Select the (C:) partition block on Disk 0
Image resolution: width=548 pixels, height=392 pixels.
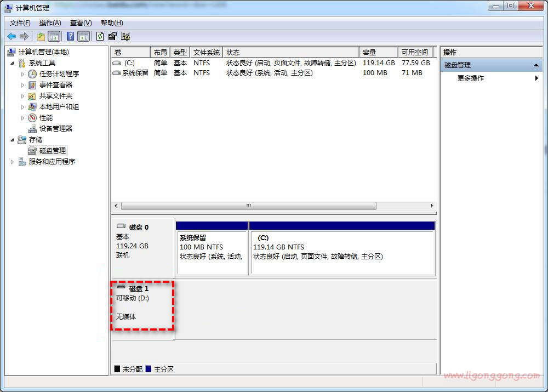coord(341,252)
